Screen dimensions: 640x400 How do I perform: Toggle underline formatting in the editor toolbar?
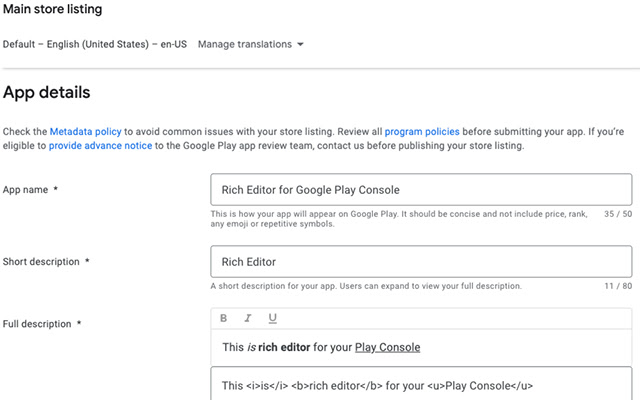click(x=273, y=318)
